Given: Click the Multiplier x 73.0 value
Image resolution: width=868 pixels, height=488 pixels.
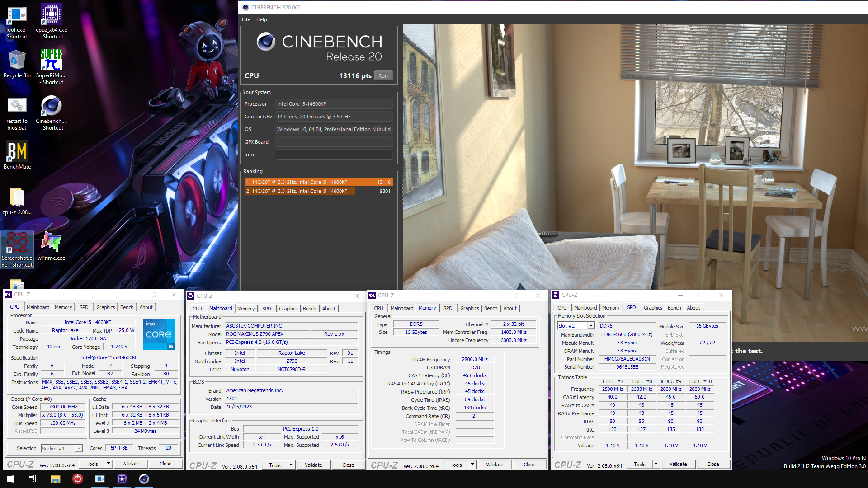Looking at the screenshot, I should click(x=63, y=415).
